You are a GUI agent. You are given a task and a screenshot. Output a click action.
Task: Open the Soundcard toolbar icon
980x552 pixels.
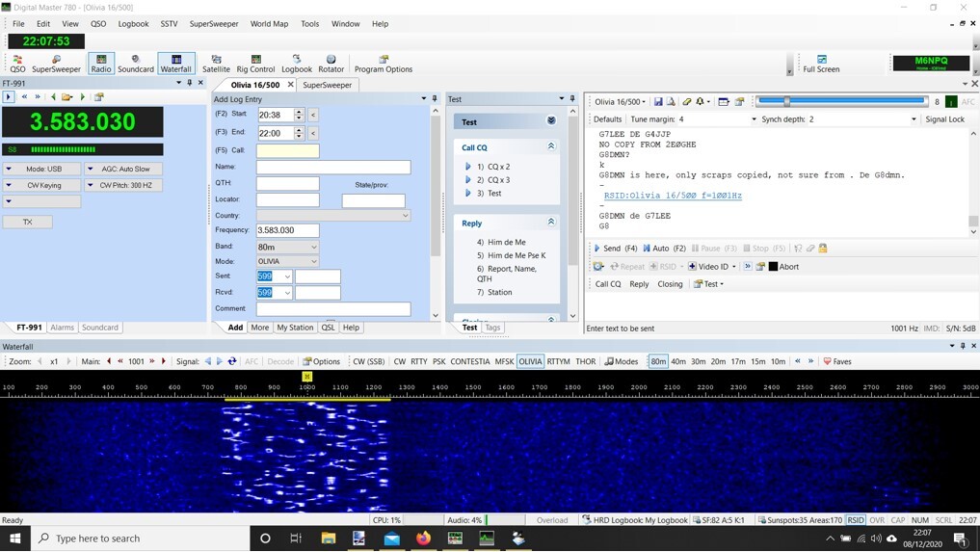point(135,64)
